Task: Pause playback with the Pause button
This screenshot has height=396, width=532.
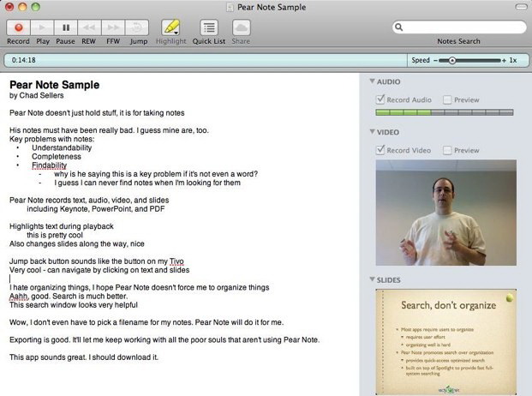Action: (66, 27)
